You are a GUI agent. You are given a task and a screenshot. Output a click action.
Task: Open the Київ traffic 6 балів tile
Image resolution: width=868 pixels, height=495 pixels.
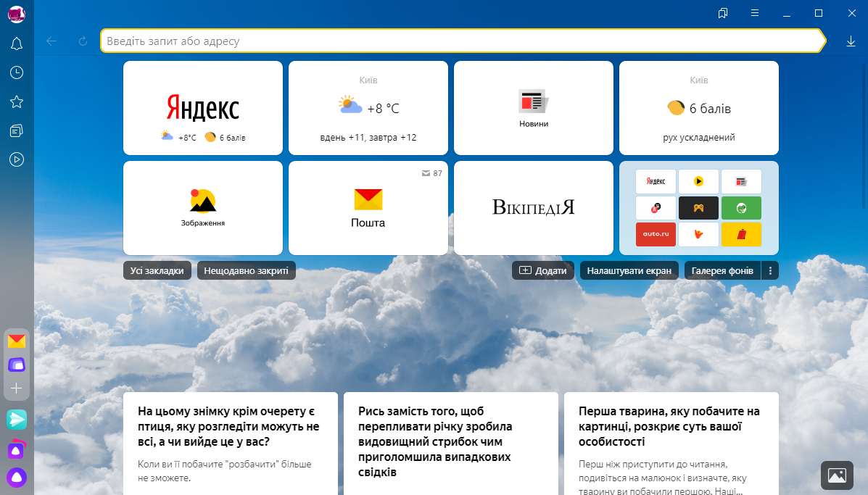pos(698,108)
